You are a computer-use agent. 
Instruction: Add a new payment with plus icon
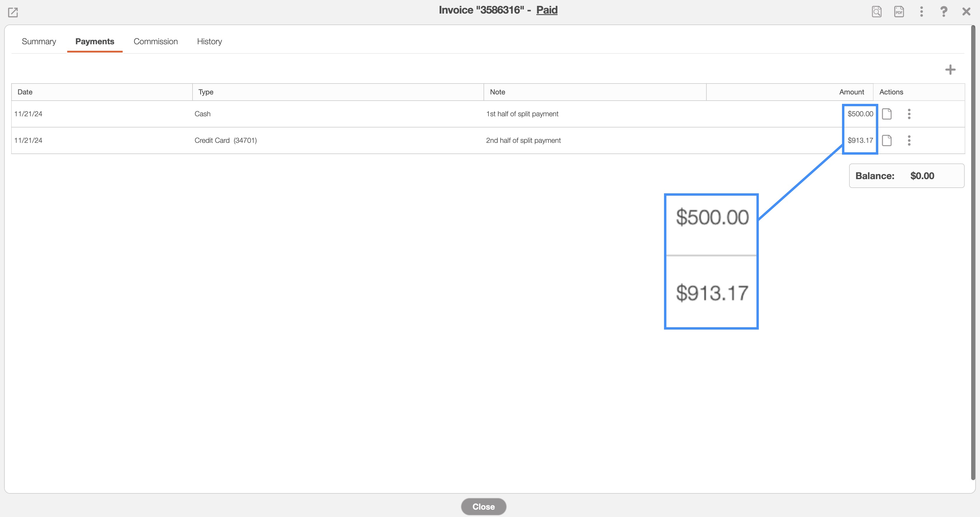point(950,70)
